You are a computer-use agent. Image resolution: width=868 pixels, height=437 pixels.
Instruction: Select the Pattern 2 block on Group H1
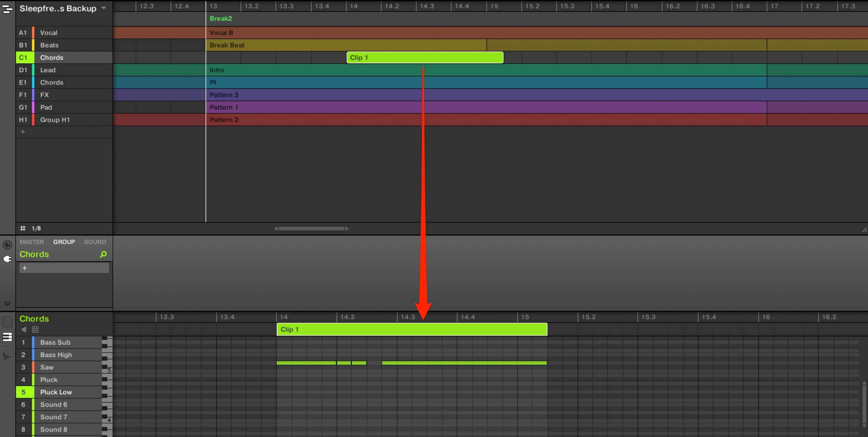(486, 120)
